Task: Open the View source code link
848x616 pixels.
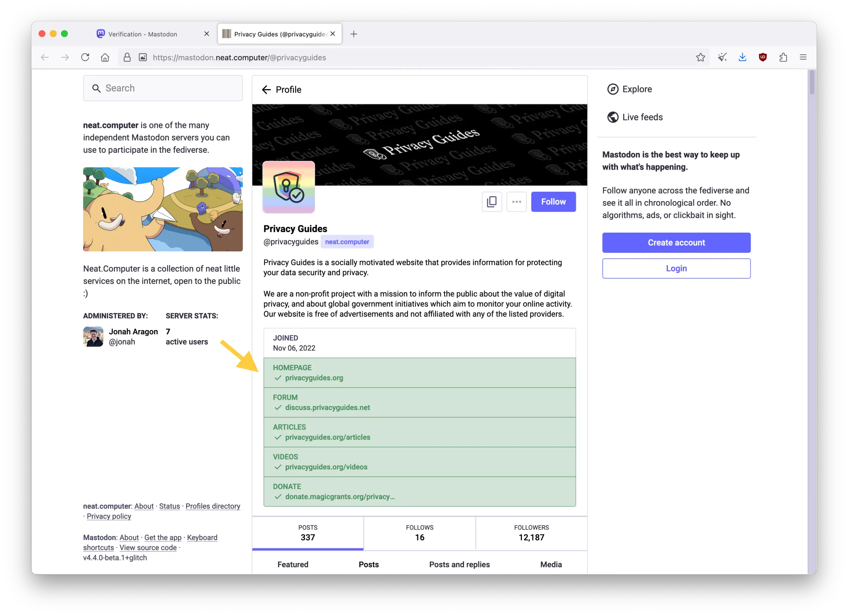Action: pos(148,547)
